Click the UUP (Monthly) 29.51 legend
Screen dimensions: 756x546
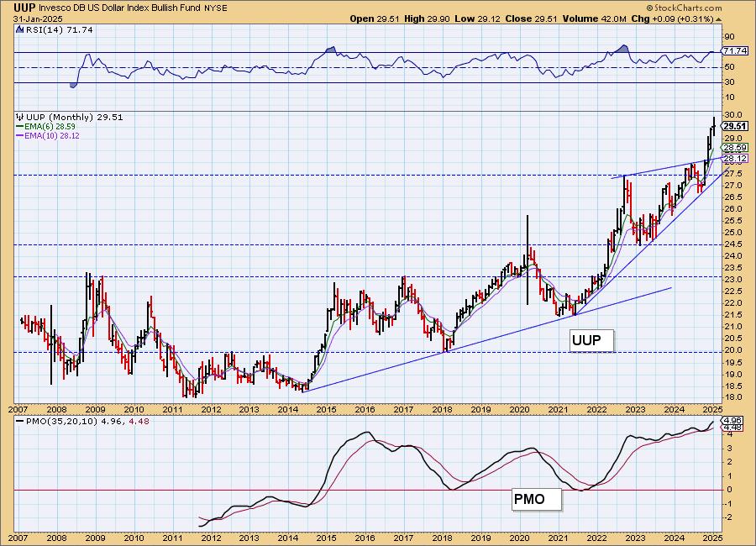pyautogui.click(x=74, y=118)
